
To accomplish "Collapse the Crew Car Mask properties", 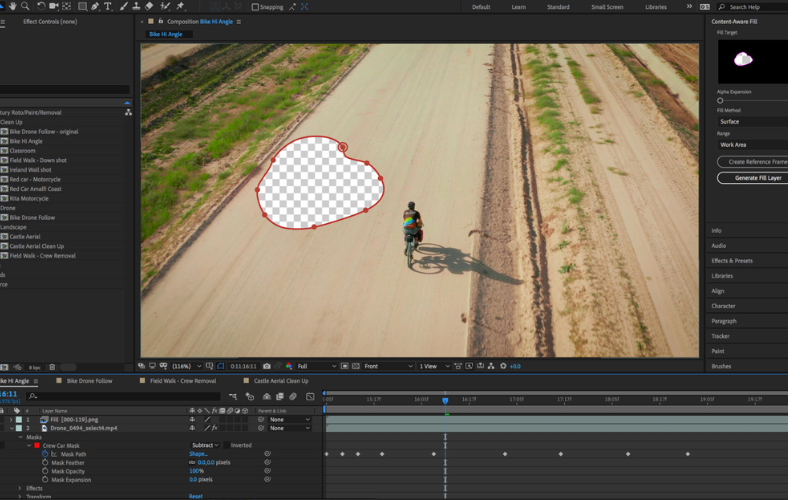I will [29, 445].
